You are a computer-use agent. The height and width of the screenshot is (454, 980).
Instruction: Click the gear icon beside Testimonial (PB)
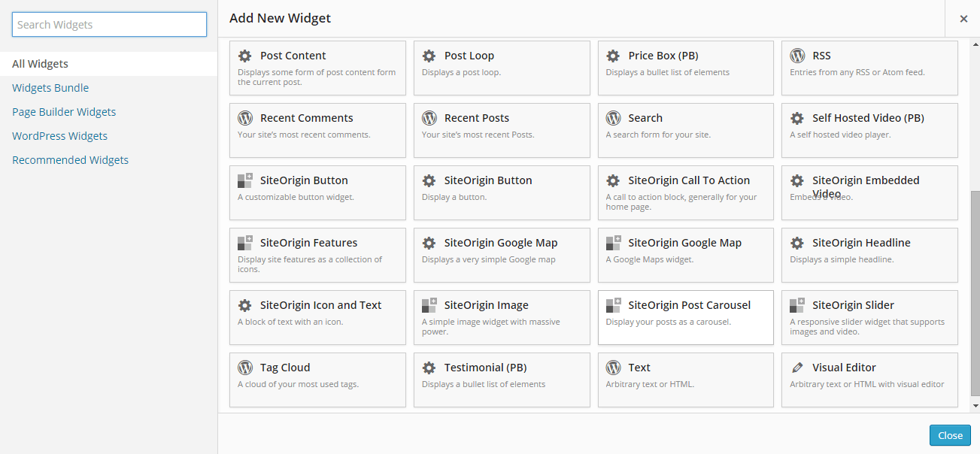(429, 368)
